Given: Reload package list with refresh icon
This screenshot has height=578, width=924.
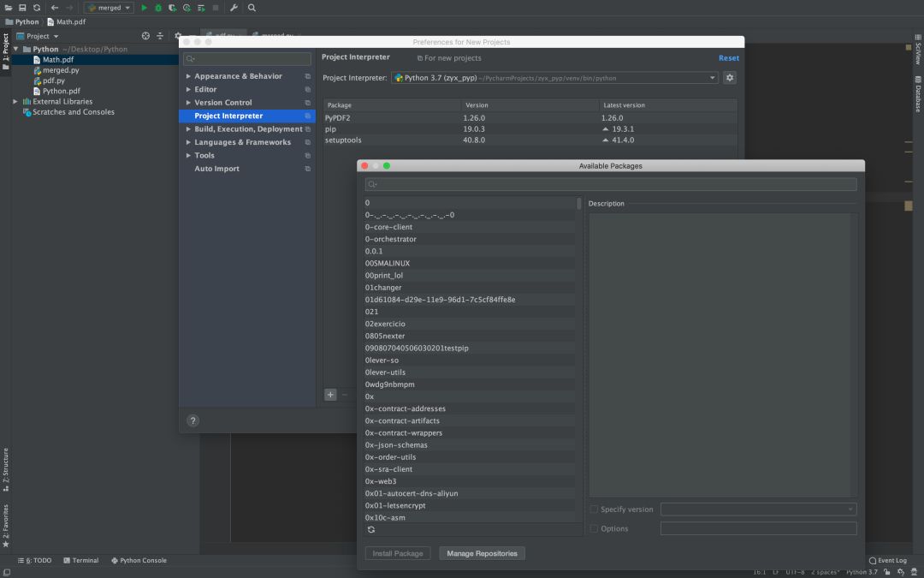Looking at the screenshot, I should click(x=371, y=530).
